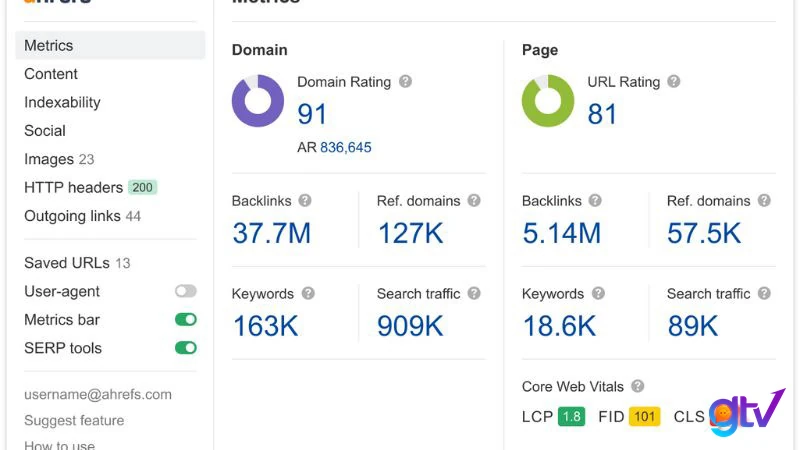Open the Suggest feature link
800x450 pixels.
point(74,420)
